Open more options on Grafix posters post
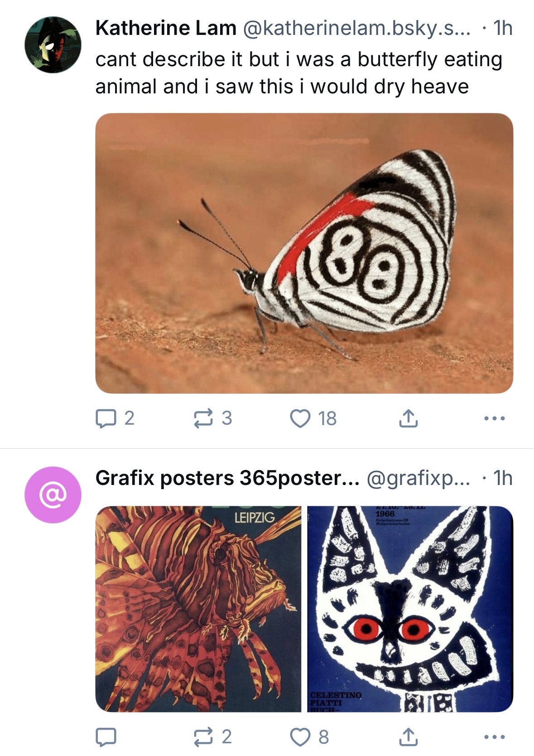The width and height of the screenshot is (534, 756). 494,737
